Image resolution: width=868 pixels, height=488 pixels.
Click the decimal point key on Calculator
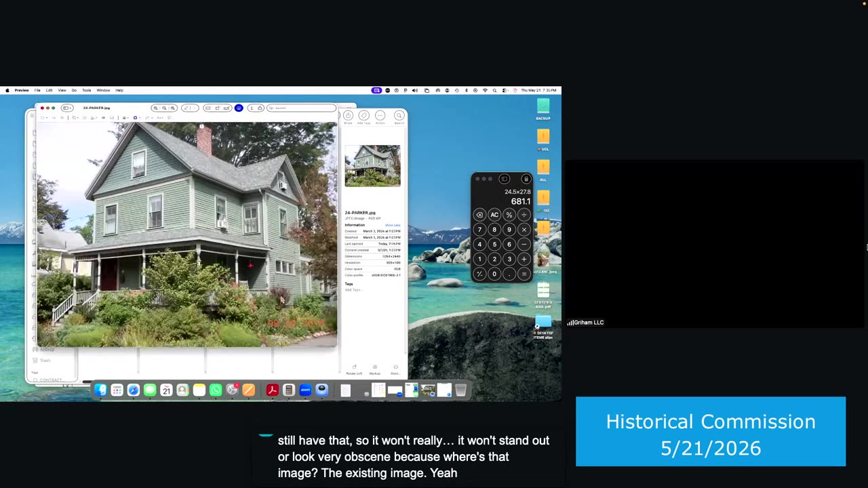pos(509,274)
